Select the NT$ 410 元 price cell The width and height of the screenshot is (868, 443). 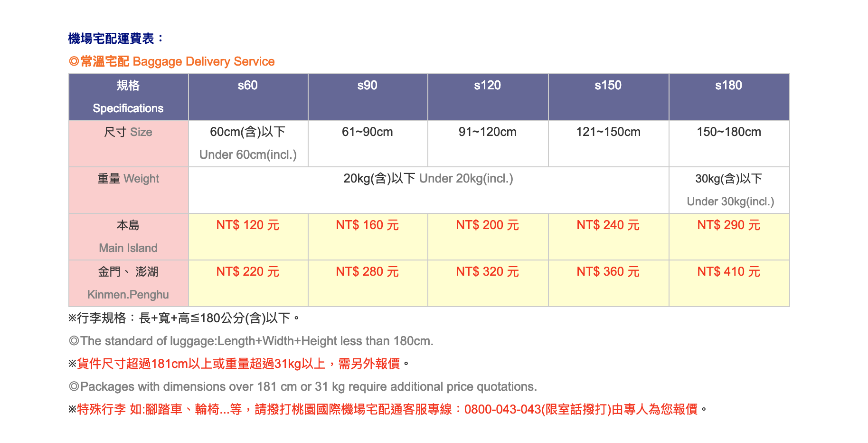click(x=729, y=283)
